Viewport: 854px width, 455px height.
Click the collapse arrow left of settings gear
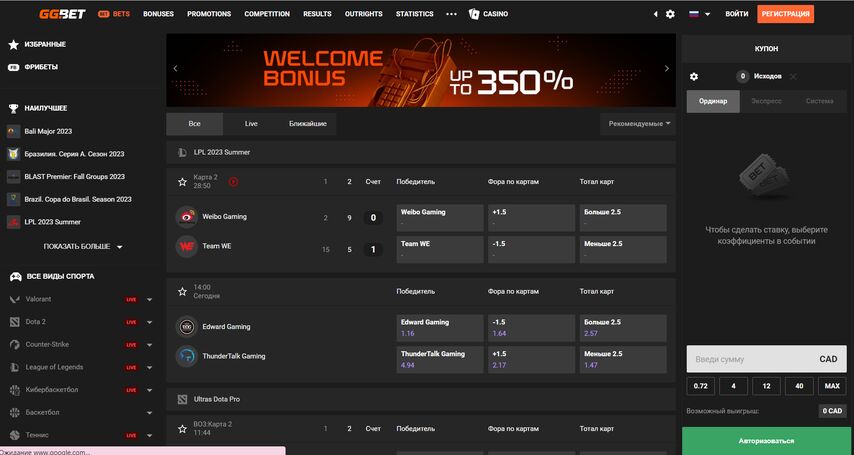tap(655, 14)
